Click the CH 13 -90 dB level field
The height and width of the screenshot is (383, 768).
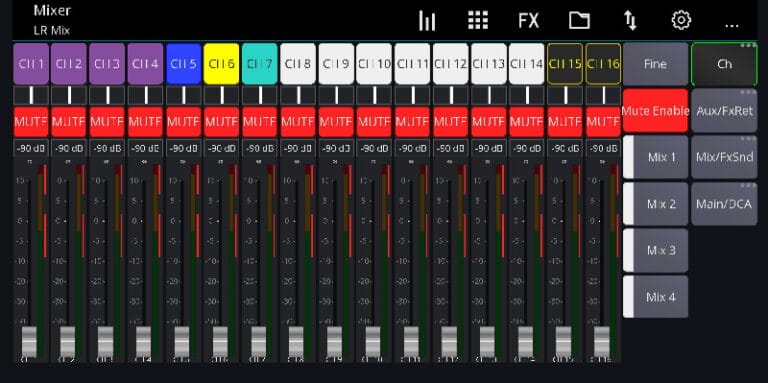click(x=489, y=148)
